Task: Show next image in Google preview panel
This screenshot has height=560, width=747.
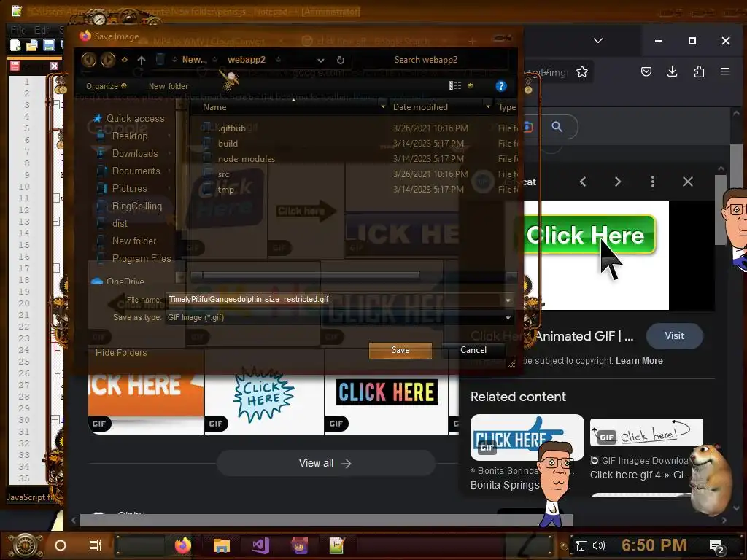Action: click(x=617, y=182)
